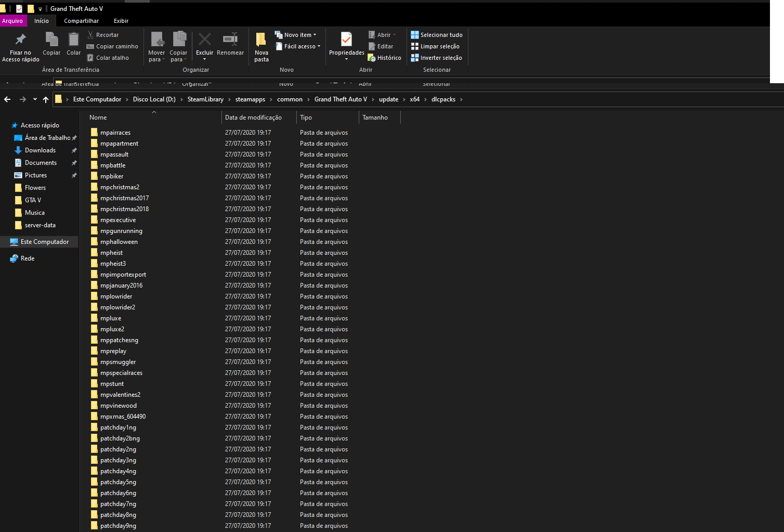Click the Colar clipboard icon
This screenshot has width=784, height=532.
point(74,40)
